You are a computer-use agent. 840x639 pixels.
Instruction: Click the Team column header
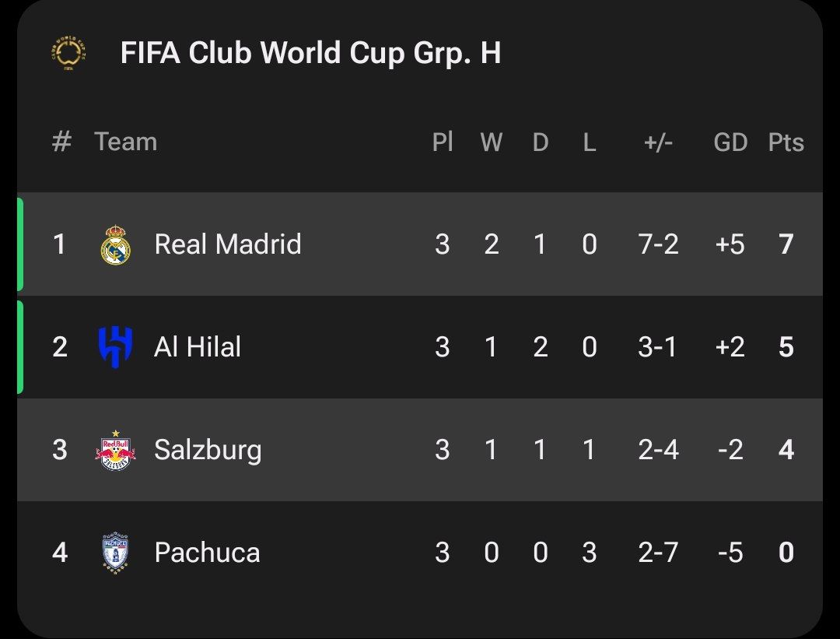click(x=126, y=142)
